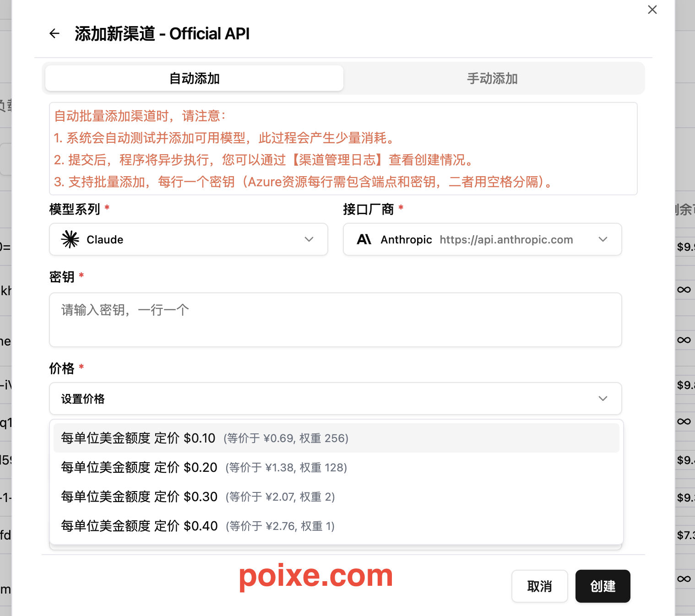Viewport: 695px width, 616px height.
Task: Expand the 接口厂商 dropdown chevron
Action: [603, 239]
